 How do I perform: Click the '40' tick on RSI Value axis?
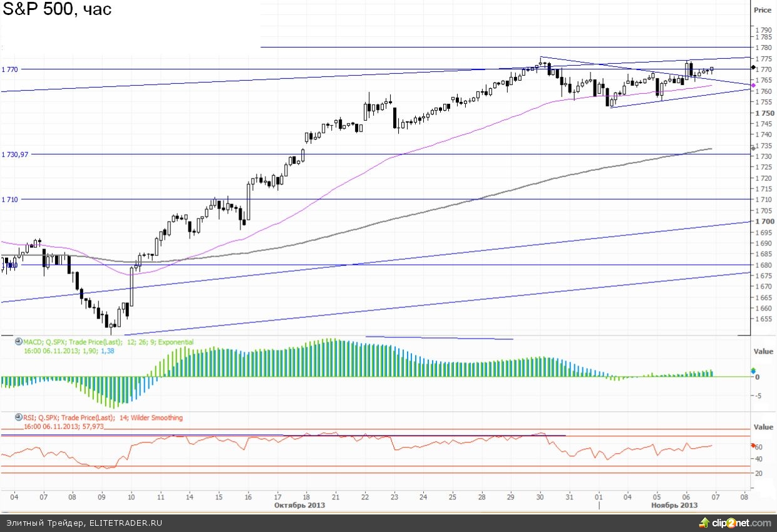pos(759,459)
